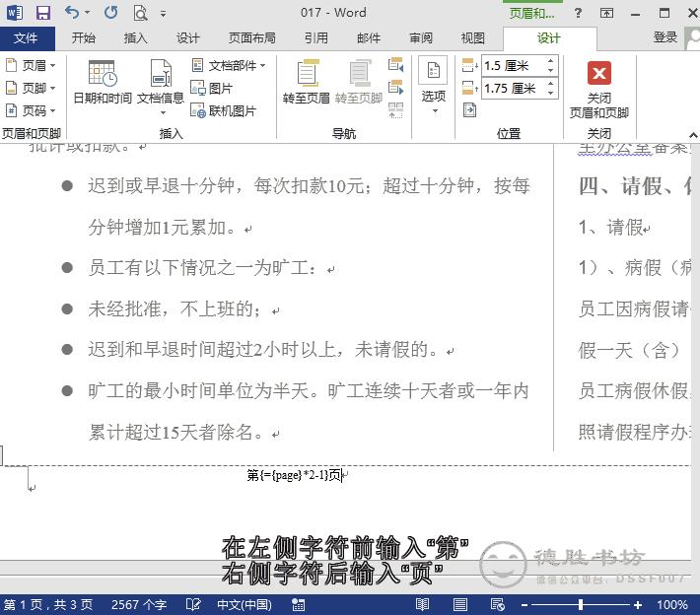Image resolution: width=700 pixels, height=615 pixels.
Task: Click the macro recording icon in status bar
Action: click(x=298, y=605)
